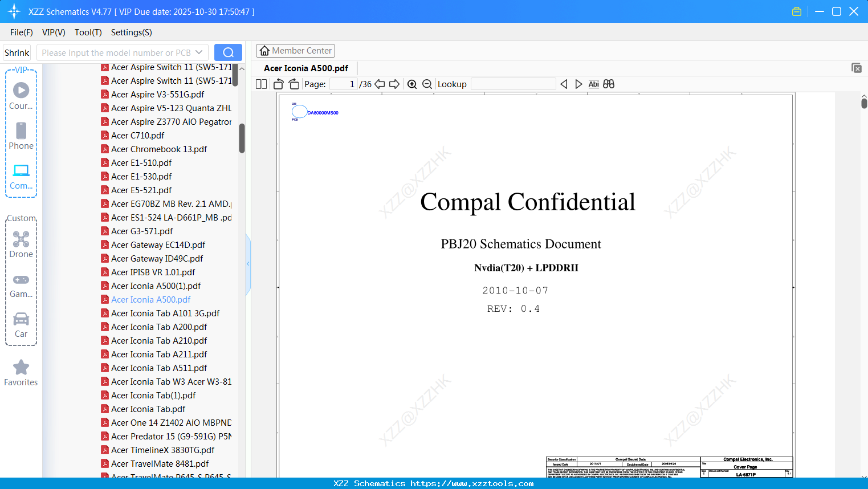Open the Game console category
The height and width of the screenshot is (489, 868).
[21, 286]
